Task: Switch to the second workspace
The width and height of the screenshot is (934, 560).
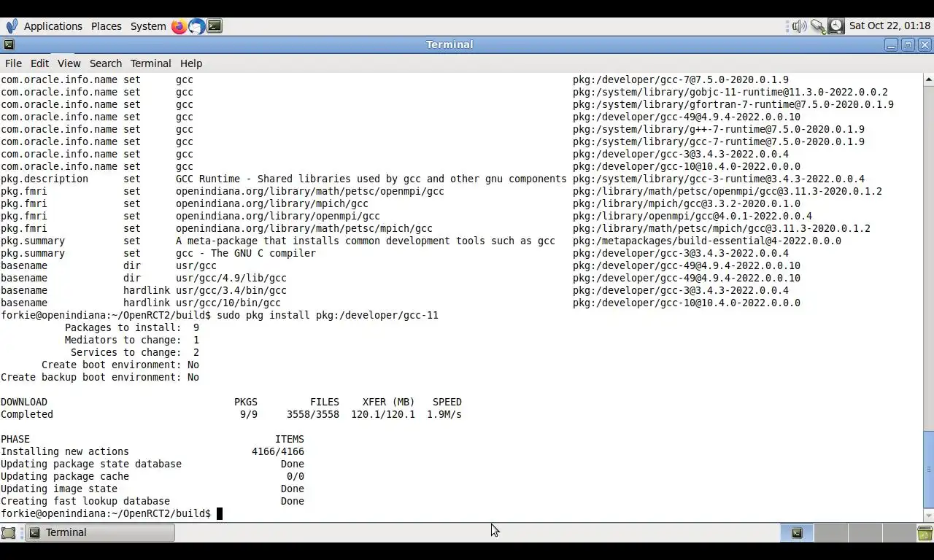Action: pyautogui.click(x=831, y=533)
